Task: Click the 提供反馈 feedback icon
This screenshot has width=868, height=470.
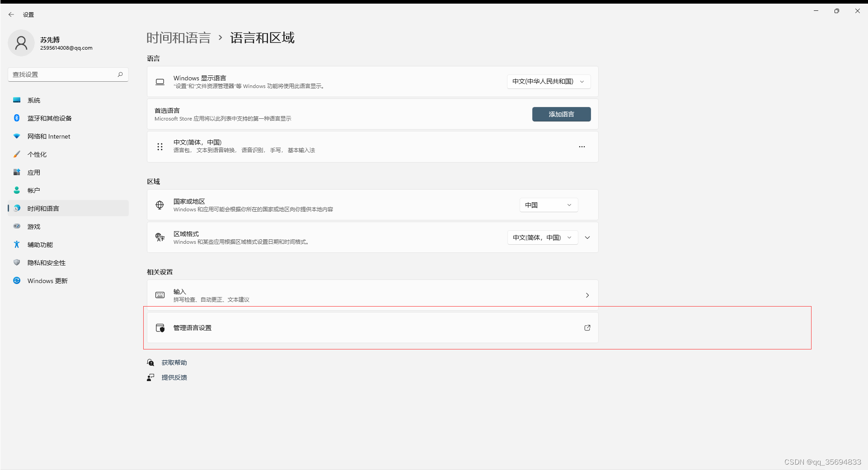Action: [x=150, y=377]
